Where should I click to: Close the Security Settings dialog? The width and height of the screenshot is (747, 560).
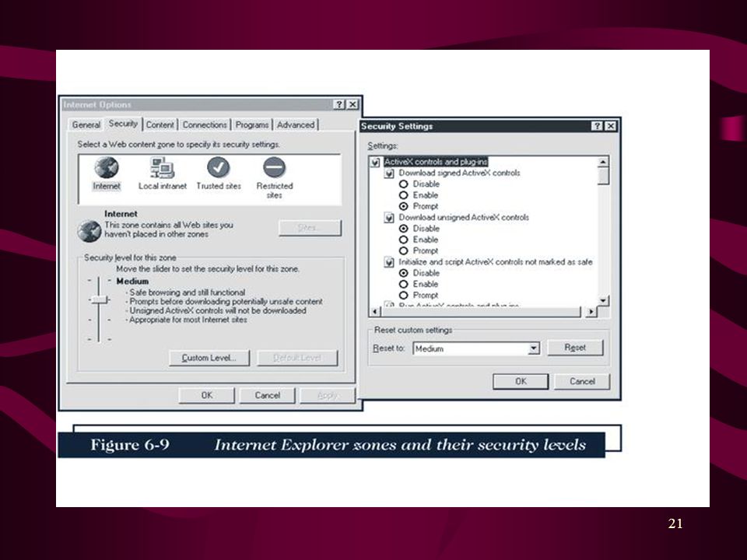[x=610, y=126]
